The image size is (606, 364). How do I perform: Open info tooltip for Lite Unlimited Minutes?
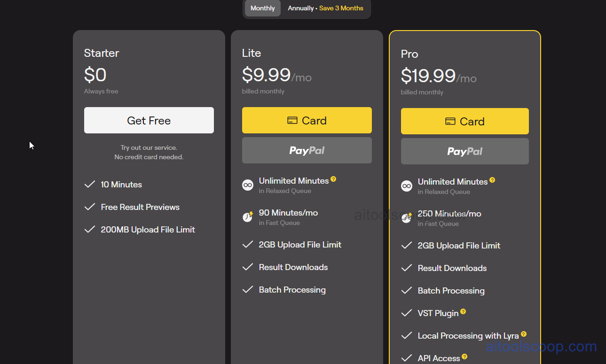333,179
